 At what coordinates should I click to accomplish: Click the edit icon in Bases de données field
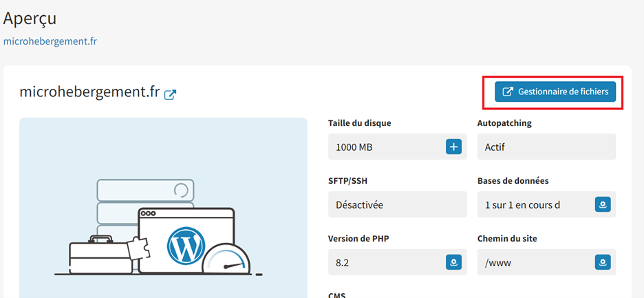pos(603,204)
